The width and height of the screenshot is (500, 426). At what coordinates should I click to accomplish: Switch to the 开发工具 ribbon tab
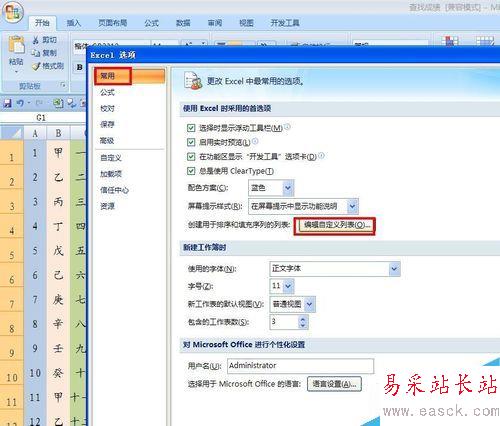point(284,23)
